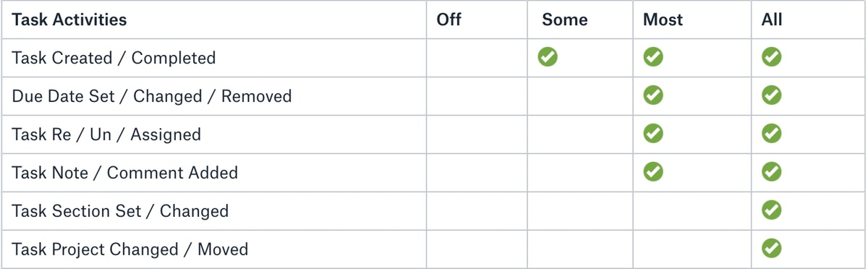Click the All checkmark for Task Created / Completed
The height and width of the screenshot is (269, 868).
(772, 56)
